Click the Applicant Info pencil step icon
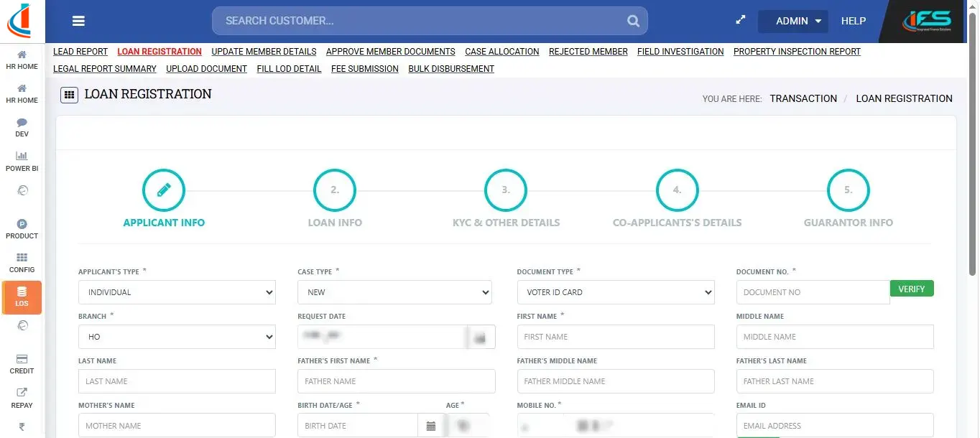Viewport: 980px width, 438px height. (x=164, y=190)
